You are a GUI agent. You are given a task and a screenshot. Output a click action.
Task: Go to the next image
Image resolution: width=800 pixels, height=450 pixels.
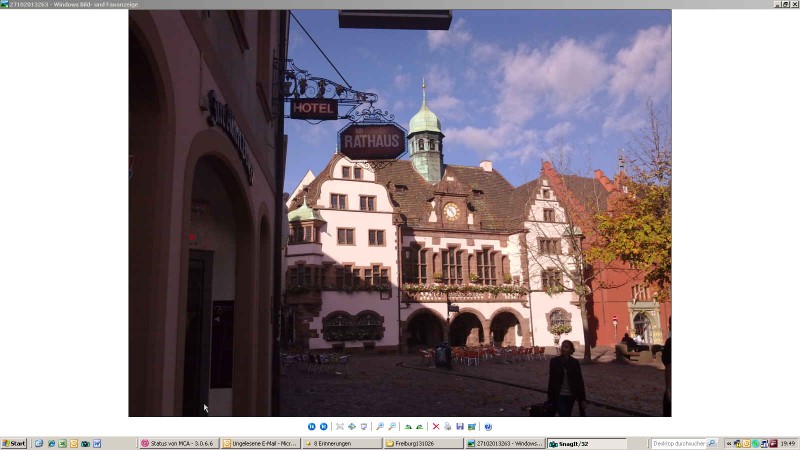tap(323, 426)
